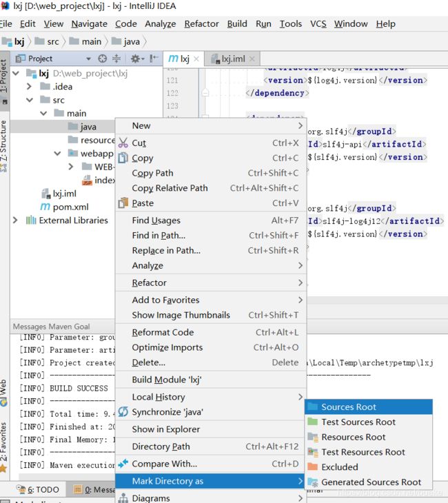Click the Cut scissors icon

123,143
